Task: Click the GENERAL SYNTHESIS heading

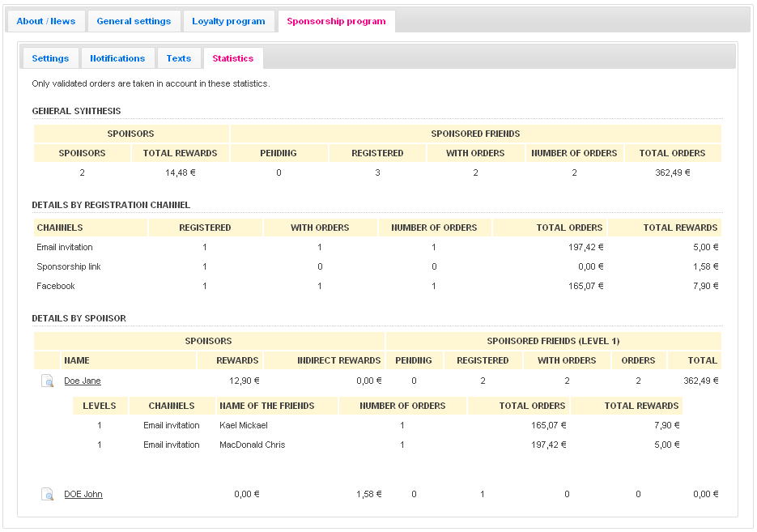Action: pyautogui.click(x=76, y=111)
